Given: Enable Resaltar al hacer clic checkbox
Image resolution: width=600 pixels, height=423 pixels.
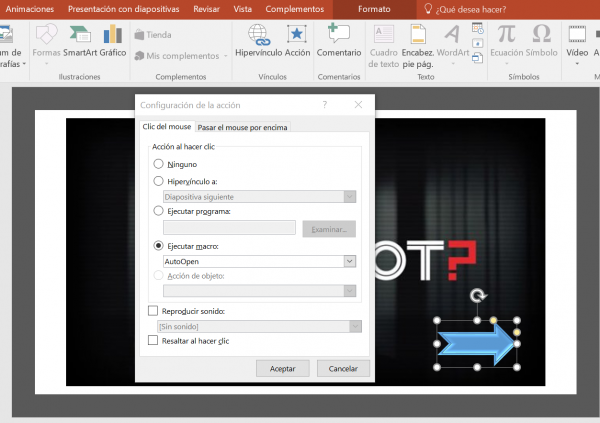Looking at the screenshot, I should click(x=153, y=340).
